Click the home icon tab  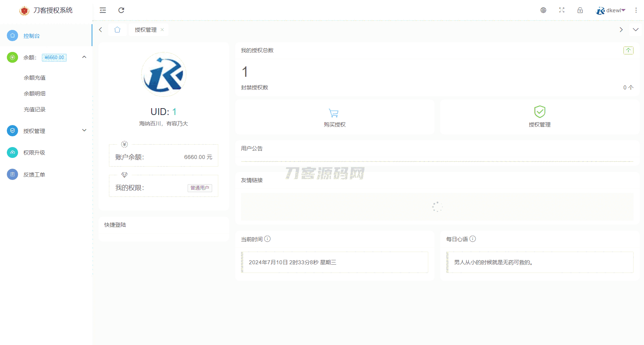(x=117, y=30)
